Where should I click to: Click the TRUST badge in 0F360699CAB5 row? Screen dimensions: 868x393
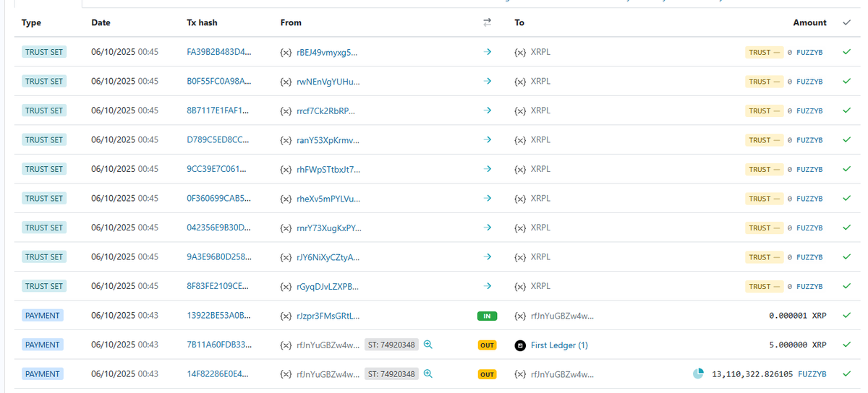click(x=764, y=199)
